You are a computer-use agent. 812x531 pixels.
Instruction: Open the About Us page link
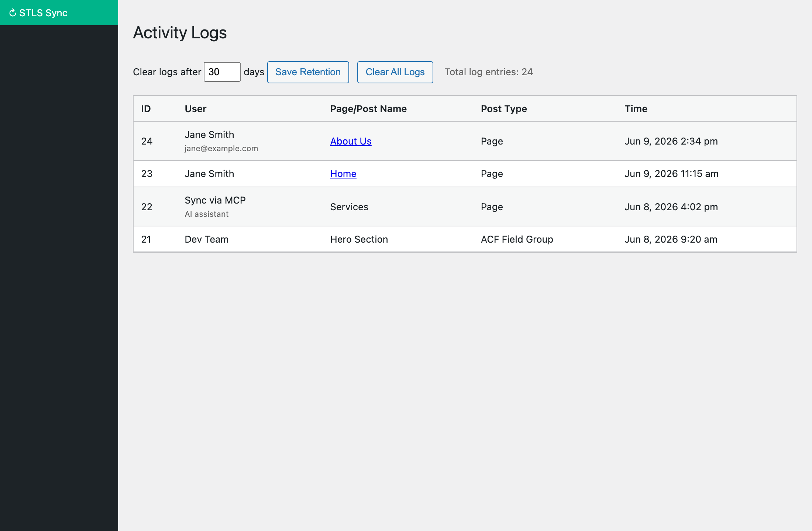[x=351, y=141]
